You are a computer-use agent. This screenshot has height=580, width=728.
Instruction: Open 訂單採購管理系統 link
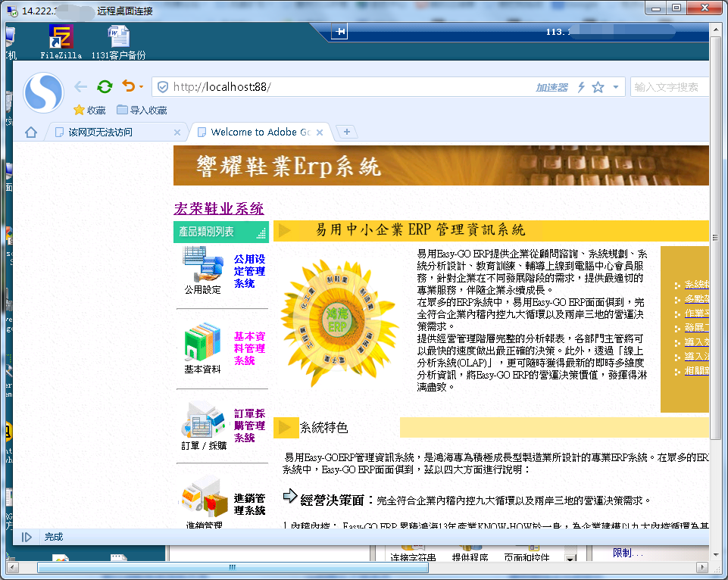pos(249,426)
